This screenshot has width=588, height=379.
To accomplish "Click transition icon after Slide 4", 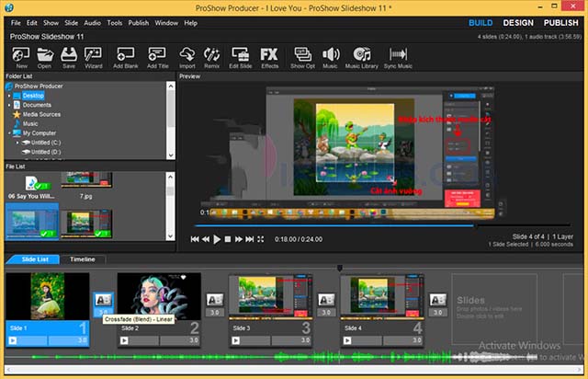I will pos(437,300).
